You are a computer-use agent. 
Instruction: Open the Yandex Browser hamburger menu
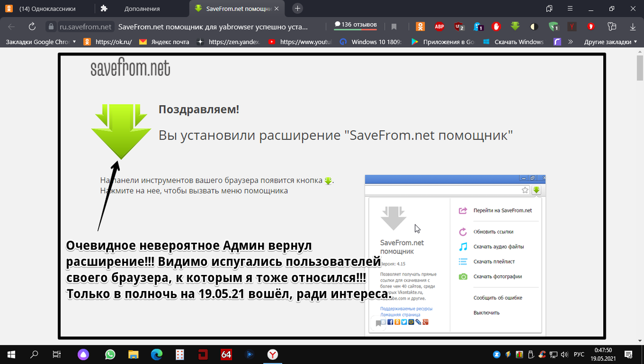pyautogui.click(x=570, y=9)
